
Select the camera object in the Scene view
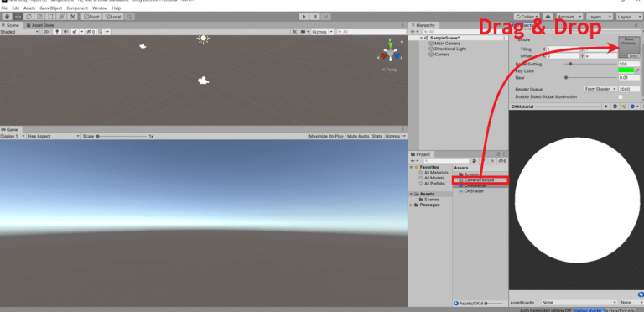click(x=203, y=81)
